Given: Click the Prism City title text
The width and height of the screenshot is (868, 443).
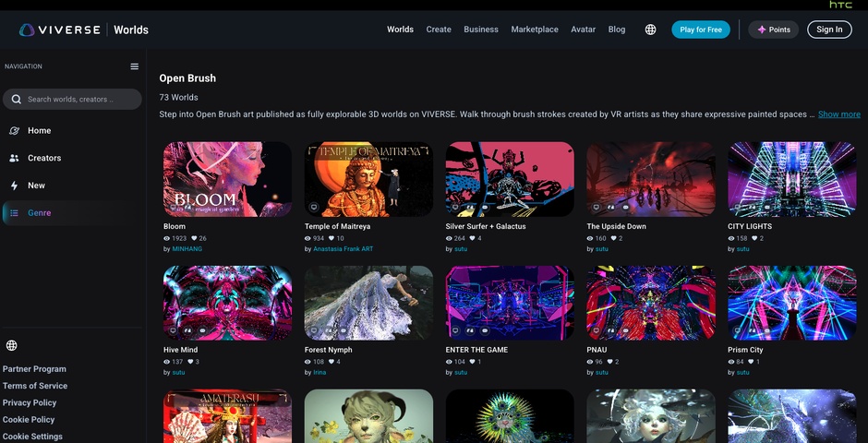Looking at the screenshot, I should pyautogui.click(x=745, y=350).
